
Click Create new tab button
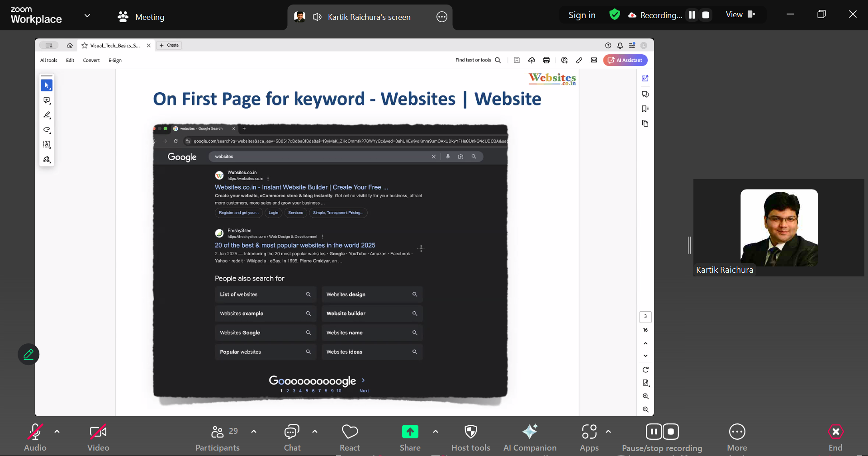coord(169,45)
